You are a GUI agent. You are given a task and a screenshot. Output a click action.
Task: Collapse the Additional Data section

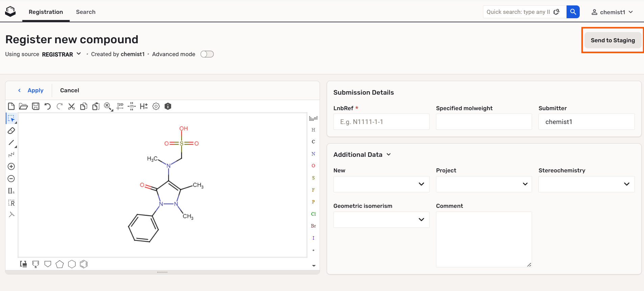point(362,154)
